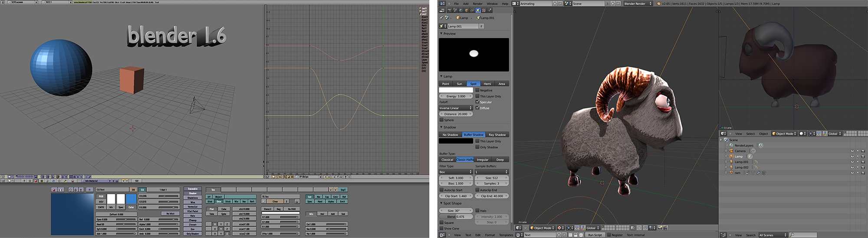This screenshot has width=868, height=238.
Task: Open the Render properties tab icon
Action: (x=450, y=10)
